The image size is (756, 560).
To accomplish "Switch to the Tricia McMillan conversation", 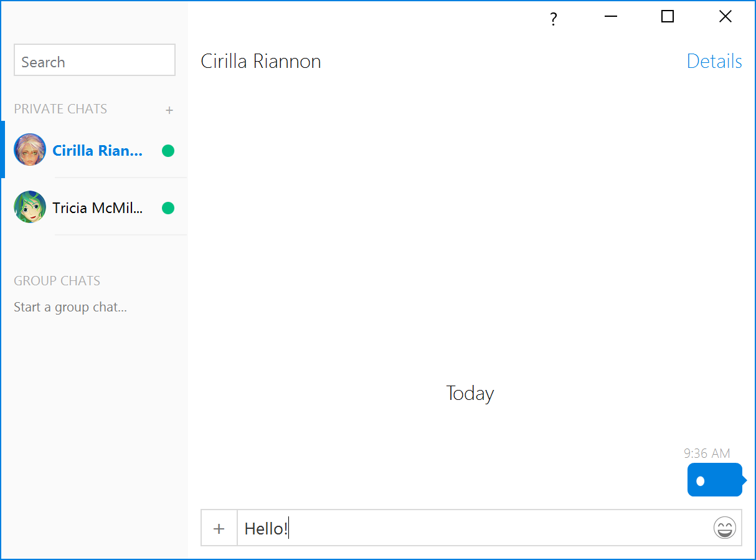I will [98, 207].
